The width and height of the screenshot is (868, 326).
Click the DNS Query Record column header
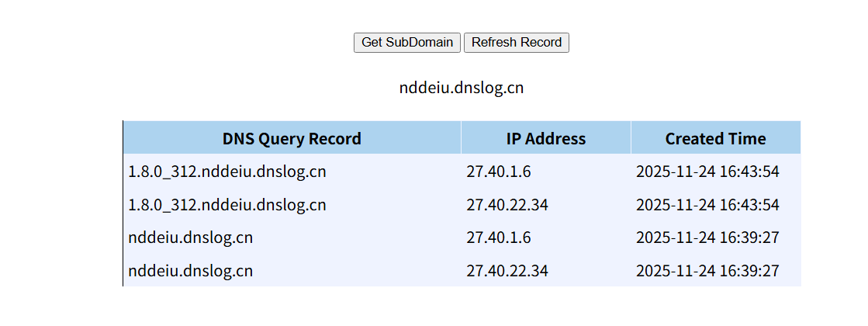coord(292,139)
